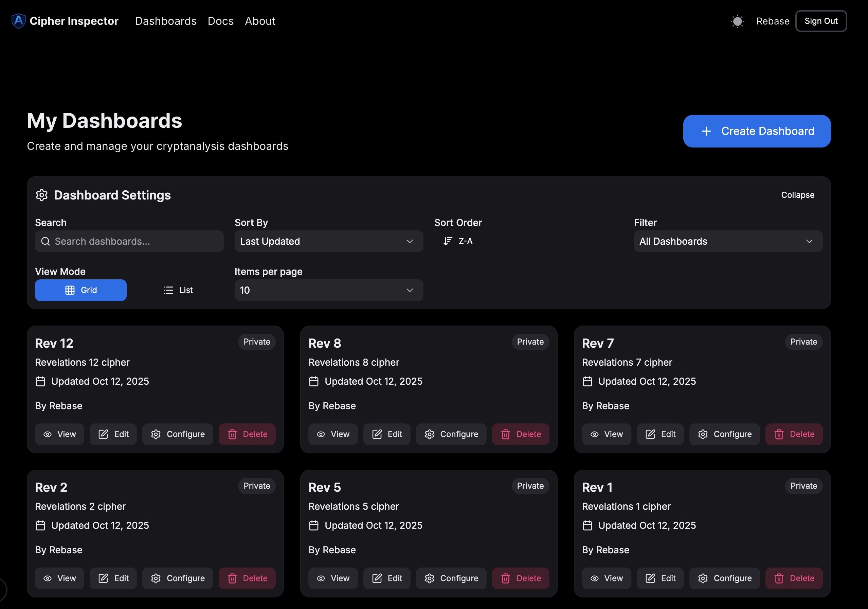Click the Filter dropdown chevron arrow
The height and width of the screenshot is (609, 868).
pos(809,241)
